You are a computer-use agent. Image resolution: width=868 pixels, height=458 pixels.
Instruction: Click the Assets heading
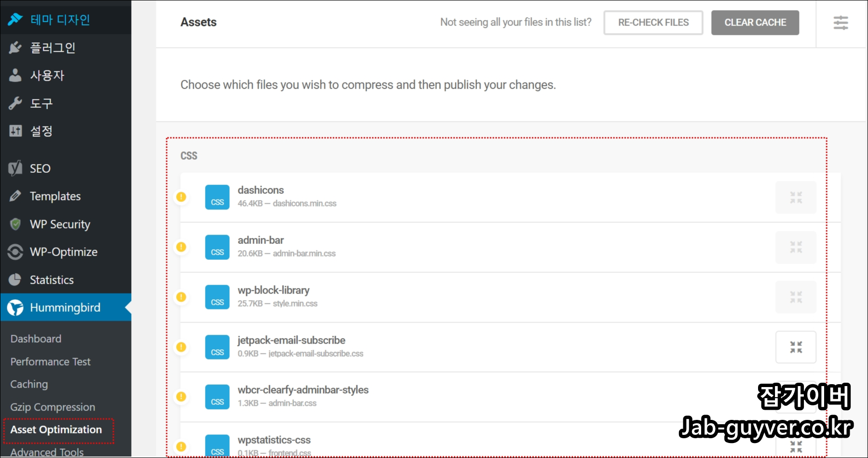click(x=198, y=22)
